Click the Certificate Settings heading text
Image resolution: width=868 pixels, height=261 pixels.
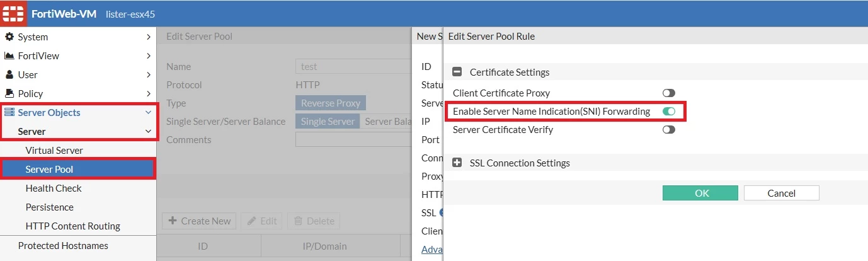(510, 72)
